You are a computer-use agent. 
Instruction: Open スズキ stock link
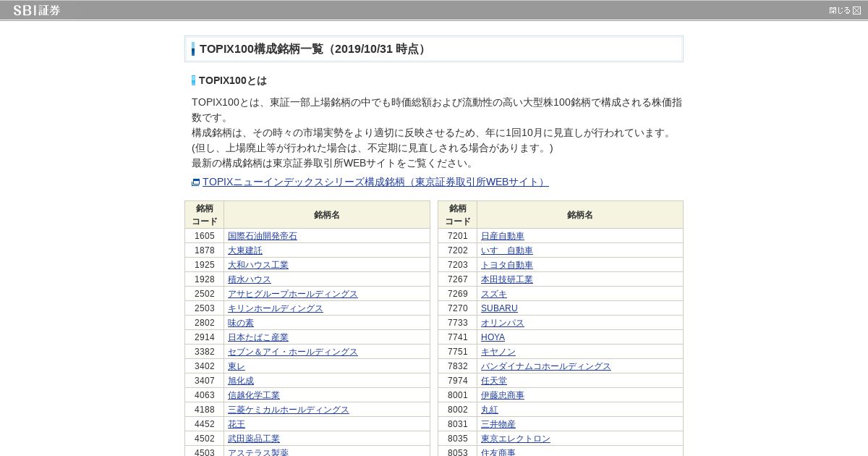pyautogui.click(x=494, y=294)
